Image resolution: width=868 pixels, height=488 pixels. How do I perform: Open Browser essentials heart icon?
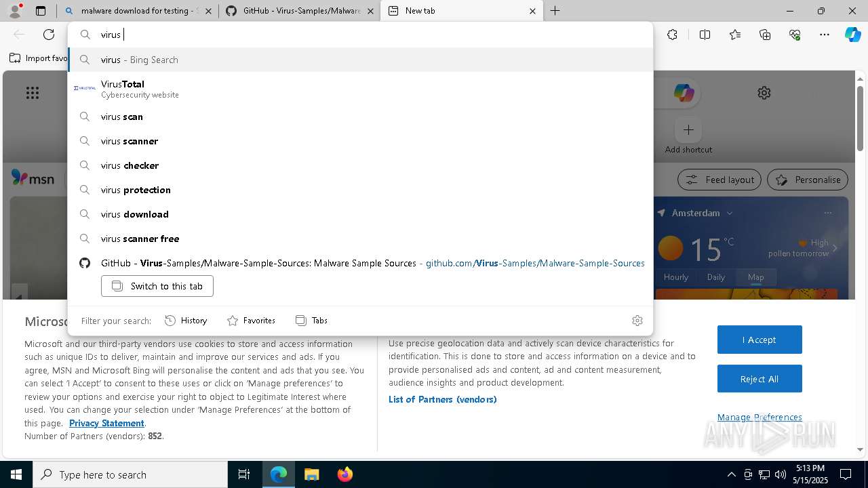(795, 35)
